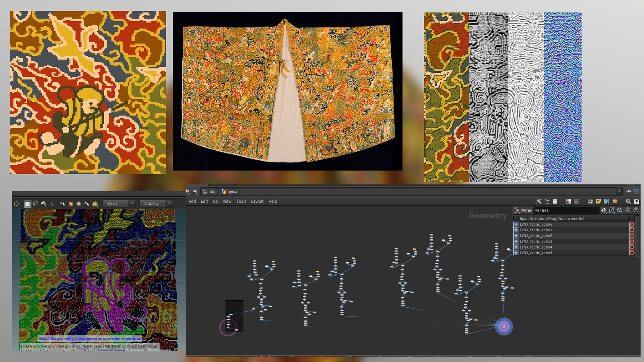Click the circular link pane icon
Viewport: 644px width, 362px height.
[x=636, y=191]
